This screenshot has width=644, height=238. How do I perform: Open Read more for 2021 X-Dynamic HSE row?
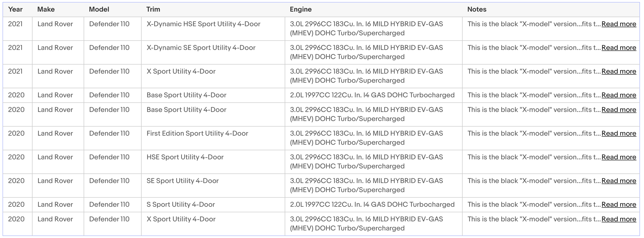pos(619,24)
